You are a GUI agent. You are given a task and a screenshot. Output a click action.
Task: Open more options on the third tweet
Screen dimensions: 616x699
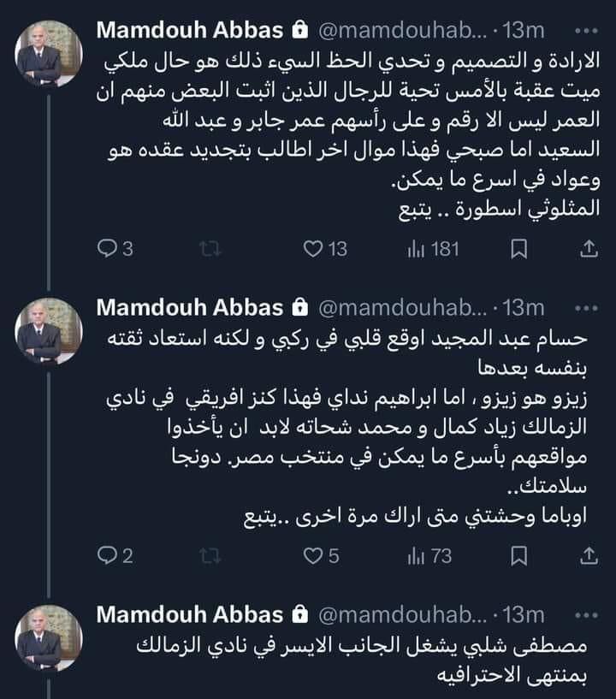click(585, 614)
